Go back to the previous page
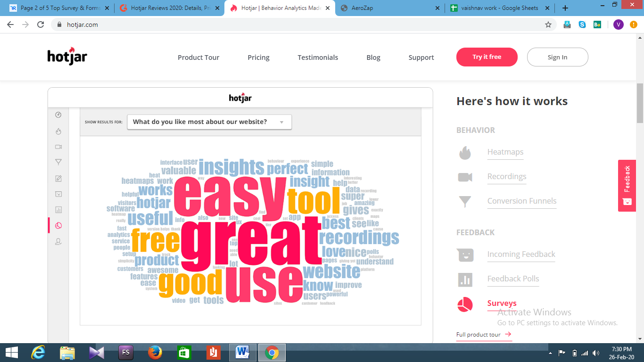 coord(10,25)
